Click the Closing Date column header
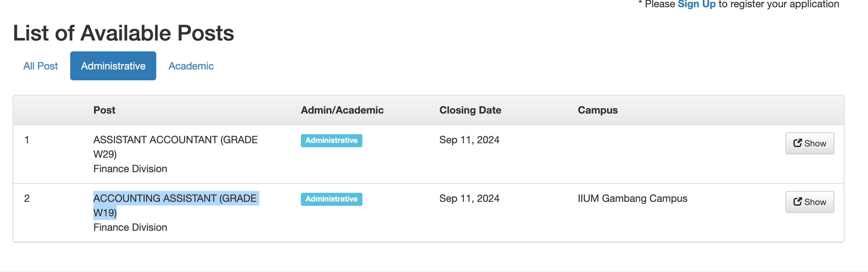 tap(470, 110)
